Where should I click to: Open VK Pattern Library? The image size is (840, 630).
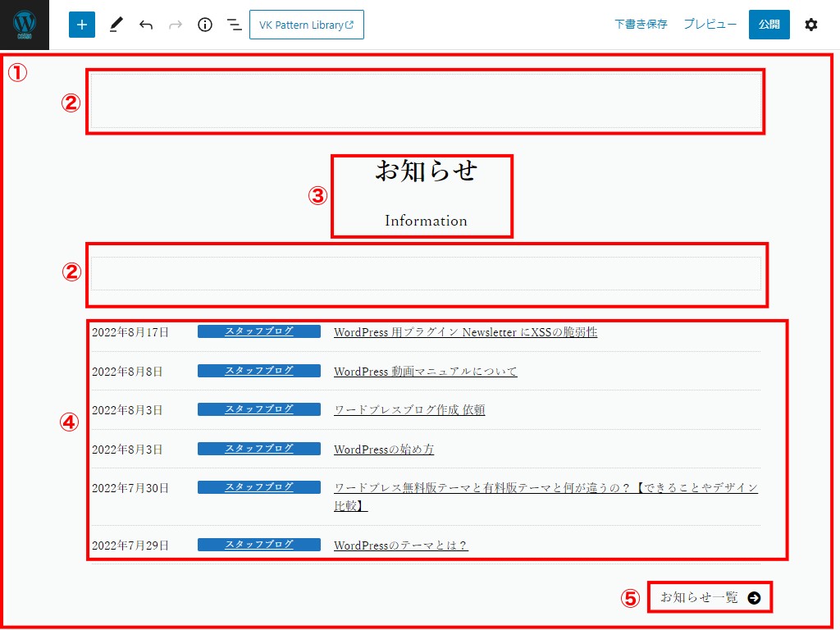click(306, 25)
